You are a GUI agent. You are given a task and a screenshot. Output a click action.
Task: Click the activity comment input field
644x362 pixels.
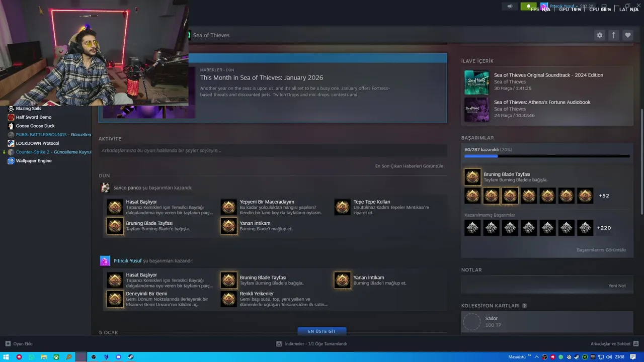273,150
